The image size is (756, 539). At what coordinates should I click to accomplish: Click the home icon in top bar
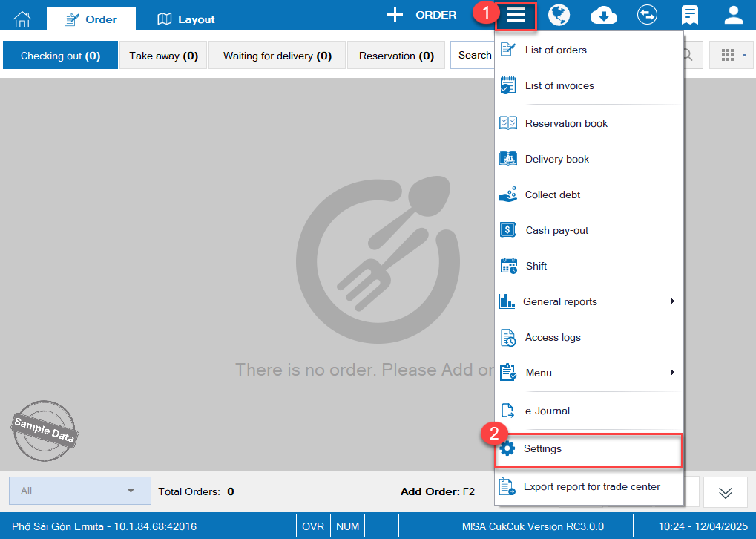[x=23, y=17]
